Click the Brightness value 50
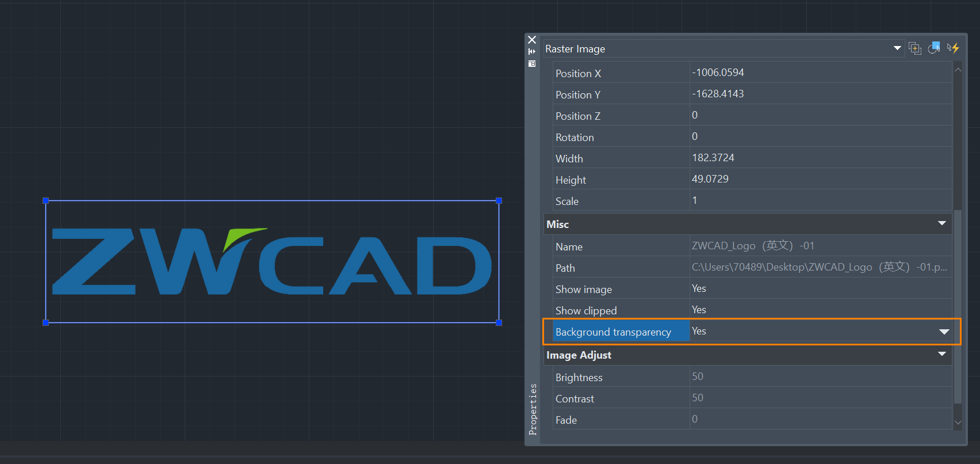Viewport: 980px width, 464px height. tap(698, 376)
